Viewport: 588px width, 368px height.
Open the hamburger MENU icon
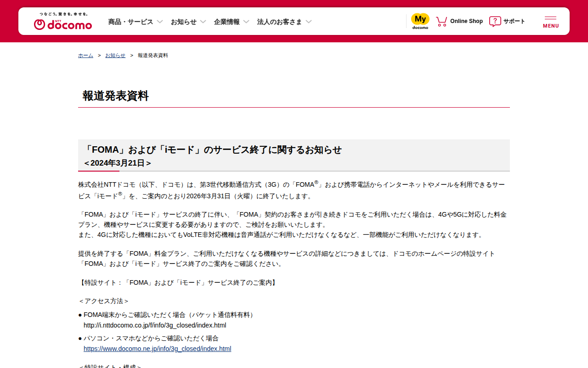(x=551, y=22)
